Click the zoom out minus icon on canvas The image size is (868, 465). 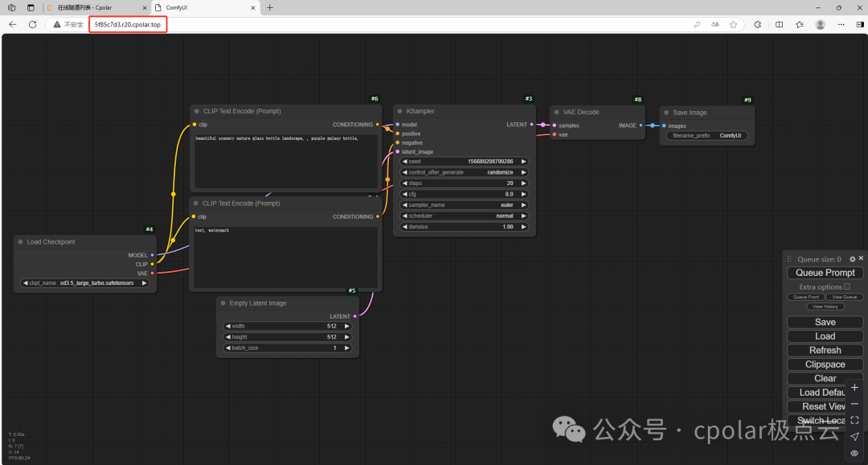[x=854, y=404]
